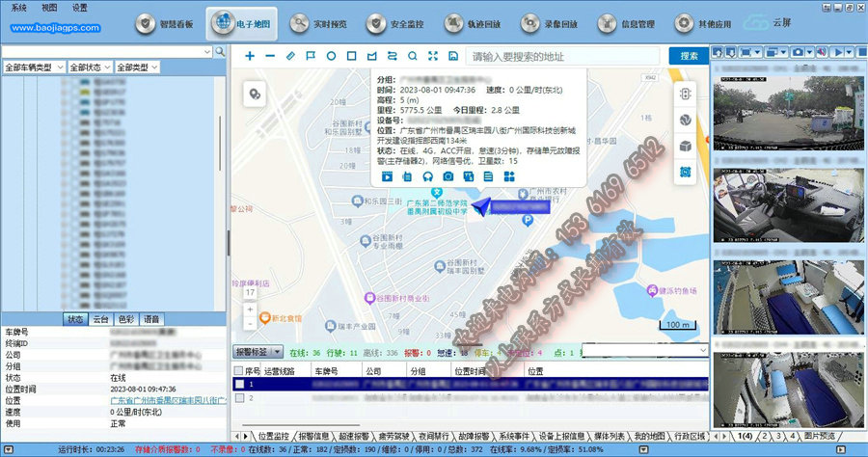Viewport: 868px width, 457px height.
Task: Click the magnifier icon beside vehicle search box
Action: (x=220, y=51)
